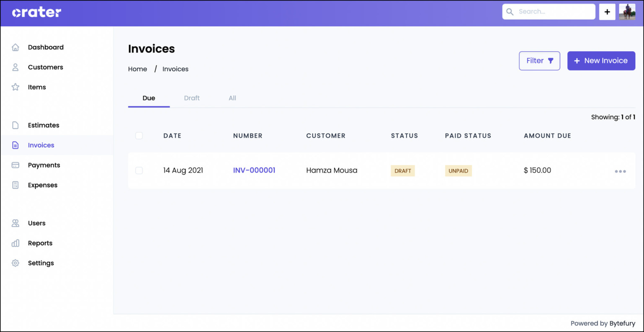644x332 pixels.
Task: Switch to the Draft tab
Action: click(x=192, y=98)
